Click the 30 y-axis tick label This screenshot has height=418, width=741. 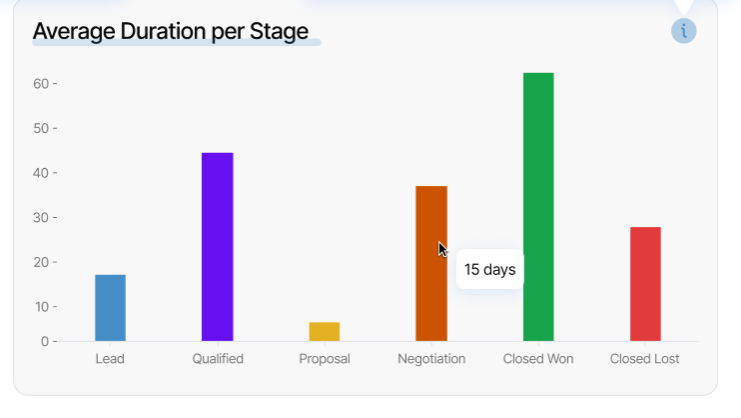[40, 218]
